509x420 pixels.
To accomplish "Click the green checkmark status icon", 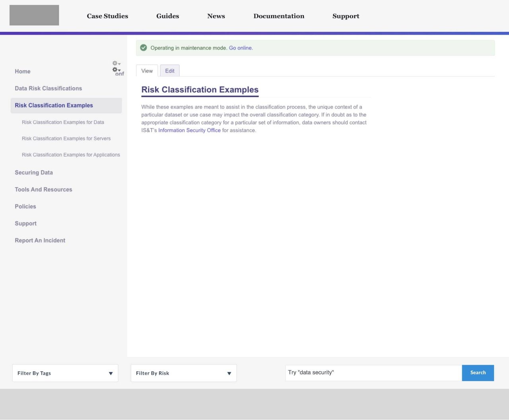I will (x=144, y=48).
